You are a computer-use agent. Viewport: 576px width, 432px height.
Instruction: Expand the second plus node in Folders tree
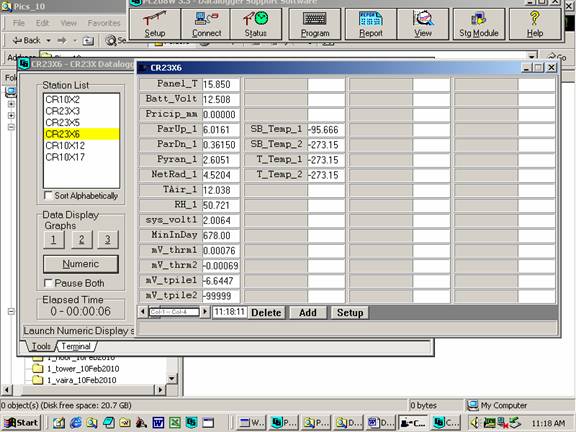point(11,115)
